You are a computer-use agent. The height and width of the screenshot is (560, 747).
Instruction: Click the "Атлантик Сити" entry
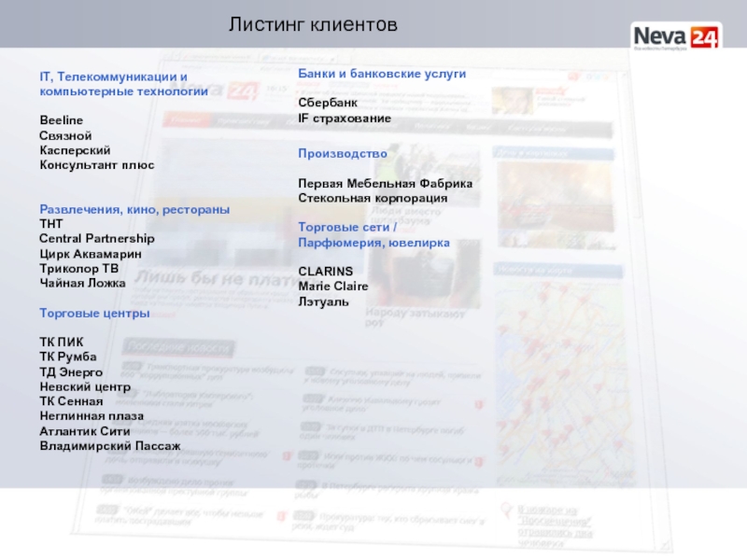pos(85,431)
